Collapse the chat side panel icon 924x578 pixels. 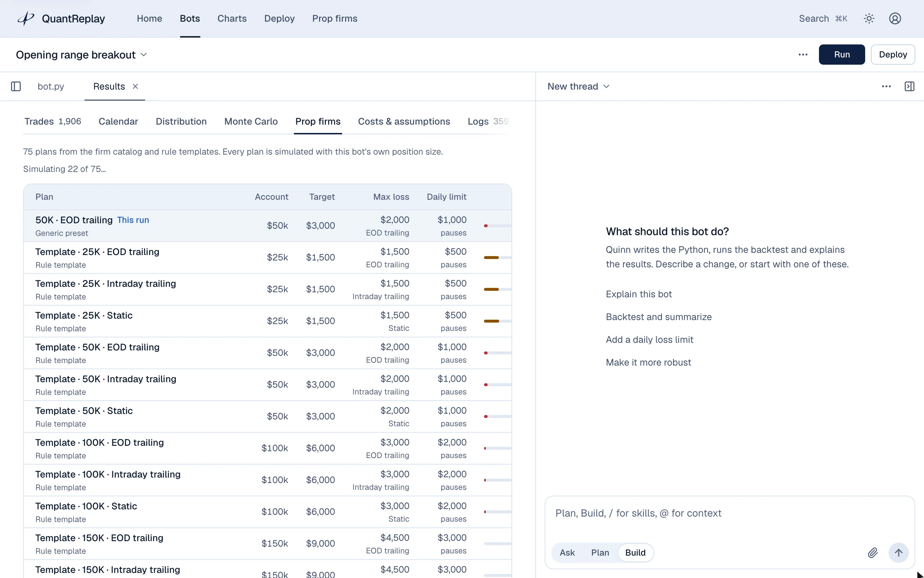pos(910,86)
